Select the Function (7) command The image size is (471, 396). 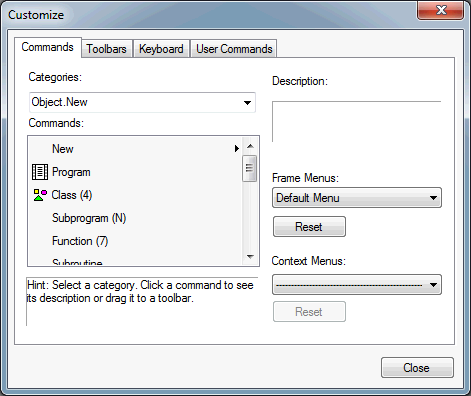(135, 241)
